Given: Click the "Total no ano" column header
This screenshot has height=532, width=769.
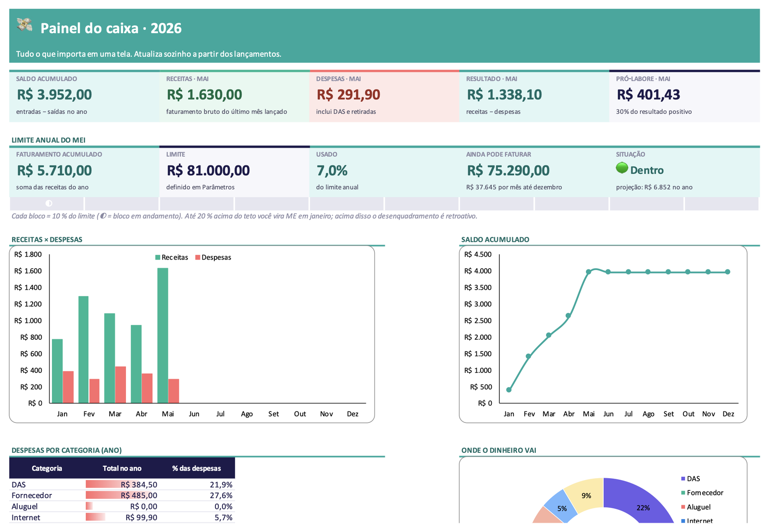Looking at the screenshot, I should pos(122,468).
